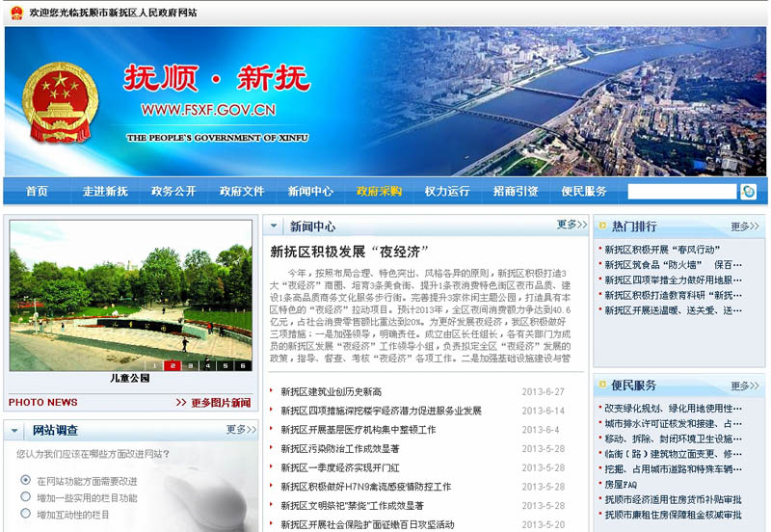The height and width of the screenshot is (532, 771).
Task: Click the search input field in navbar
Action: pyautogui.click(x=681, y=192)
